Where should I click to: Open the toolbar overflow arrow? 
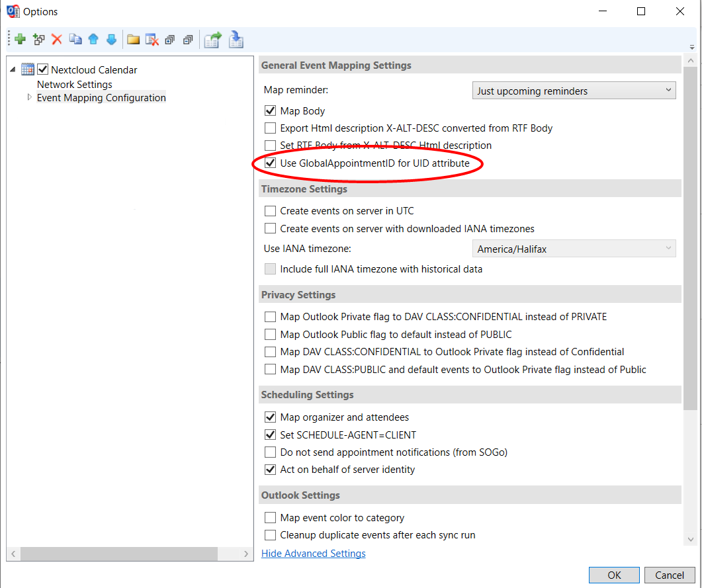coord(692,47)
